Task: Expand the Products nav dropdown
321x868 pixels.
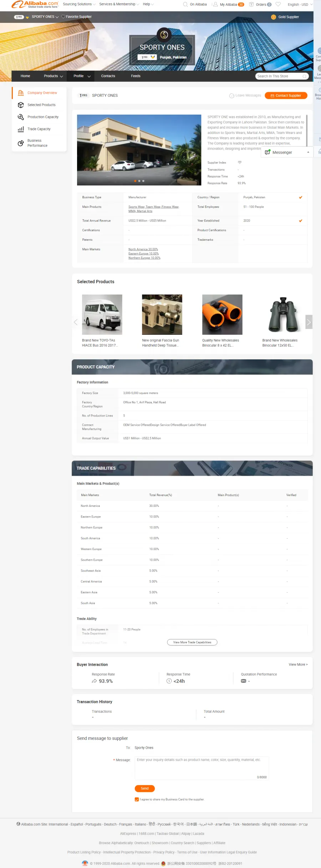Action: 61,76
